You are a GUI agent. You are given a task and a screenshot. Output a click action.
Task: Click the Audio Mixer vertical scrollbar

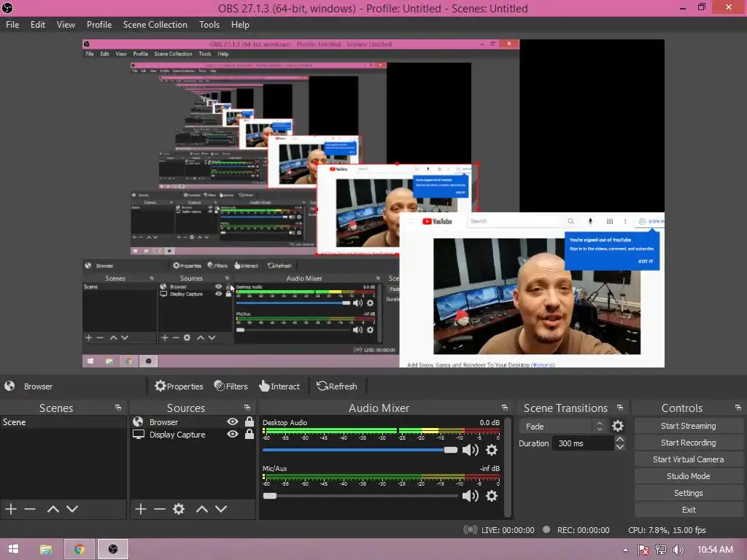pos(508,467)
